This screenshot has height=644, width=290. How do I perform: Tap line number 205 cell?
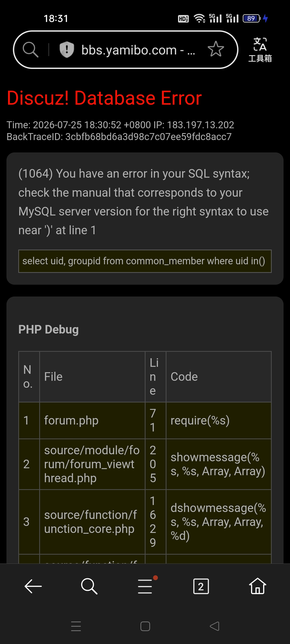(x=155, y=464)
